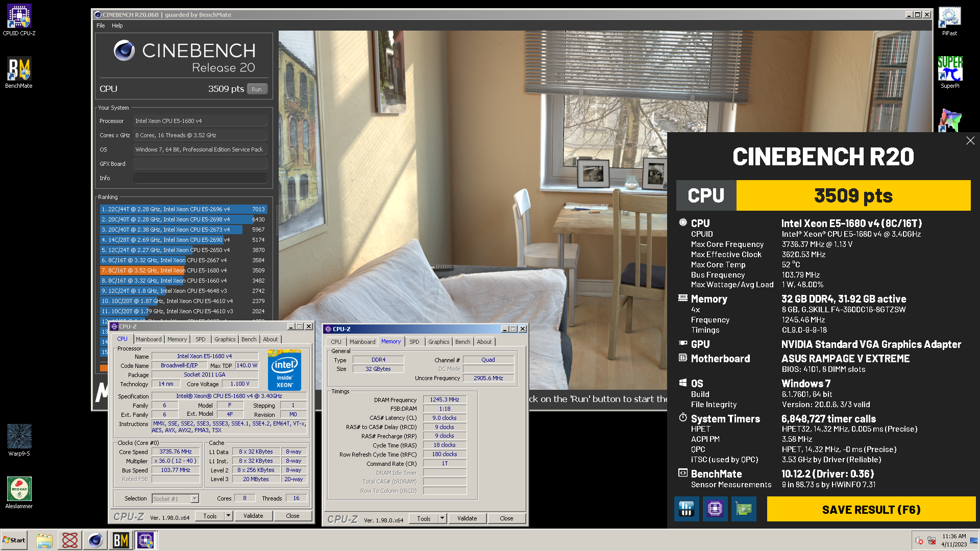Launch the Warp9-S desktop icon
This screenshot has height=551, width=980.
coord(19,440)
